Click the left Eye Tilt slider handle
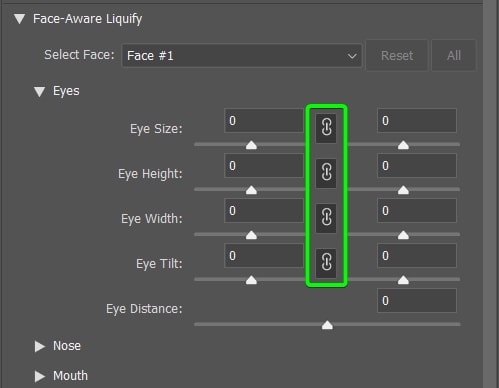499x388 pixels. [251, 280]
